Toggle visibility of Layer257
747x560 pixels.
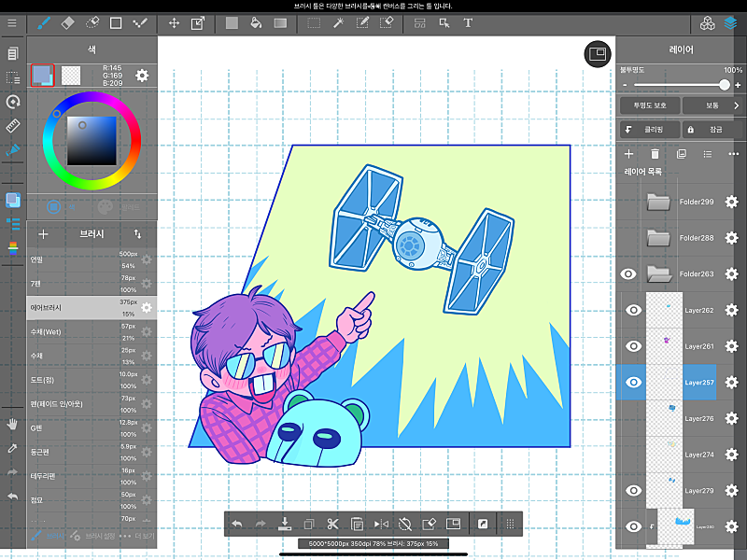click(633, 382)
